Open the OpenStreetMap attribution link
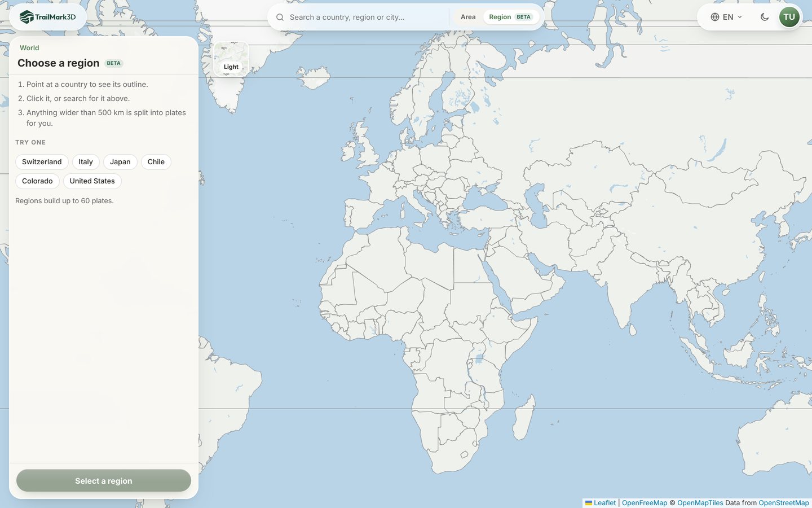812x508 pixels. pyautogui.click(x=784, y=503)
